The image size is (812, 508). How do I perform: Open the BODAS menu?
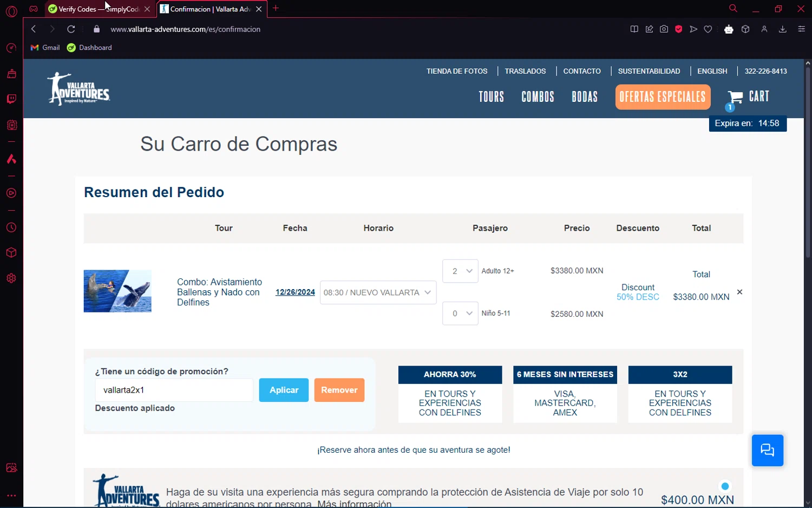(x=585, y=97)
